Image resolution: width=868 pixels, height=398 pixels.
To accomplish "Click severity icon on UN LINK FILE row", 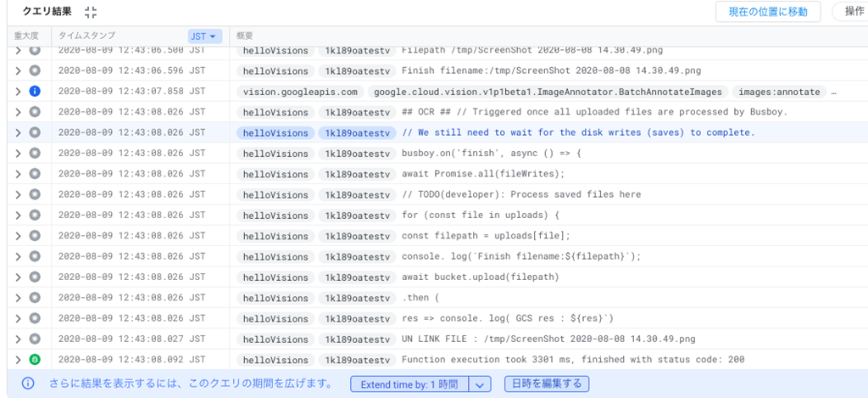I will pyautogui.click(x=35, y=339).
